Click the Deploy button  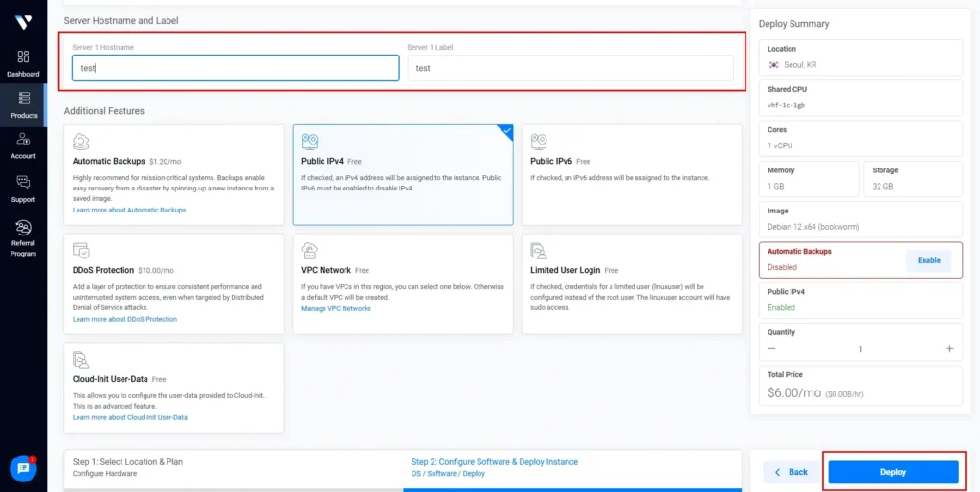[x=893, y=472]
